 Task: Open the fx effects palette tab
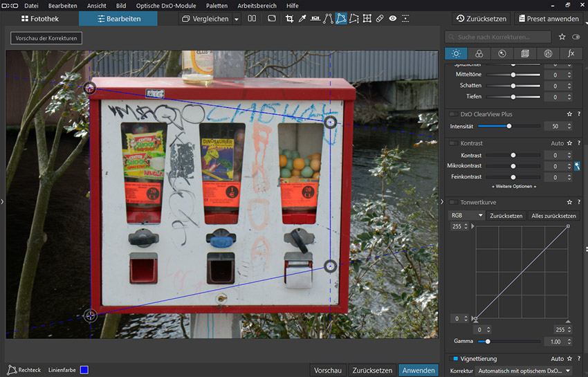571,53
